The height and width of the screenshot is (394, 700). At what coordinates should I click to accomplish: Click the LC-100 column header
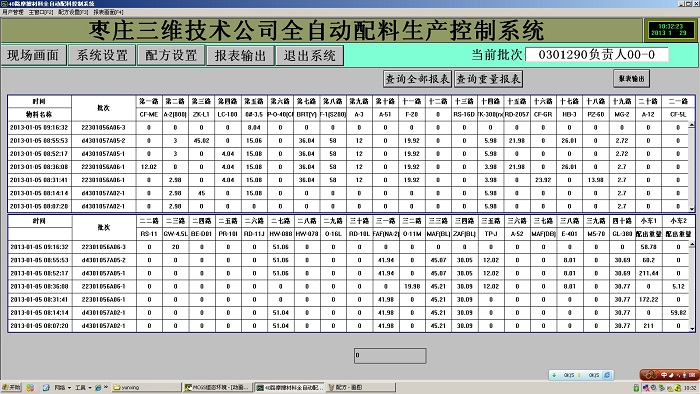[228, 114]
